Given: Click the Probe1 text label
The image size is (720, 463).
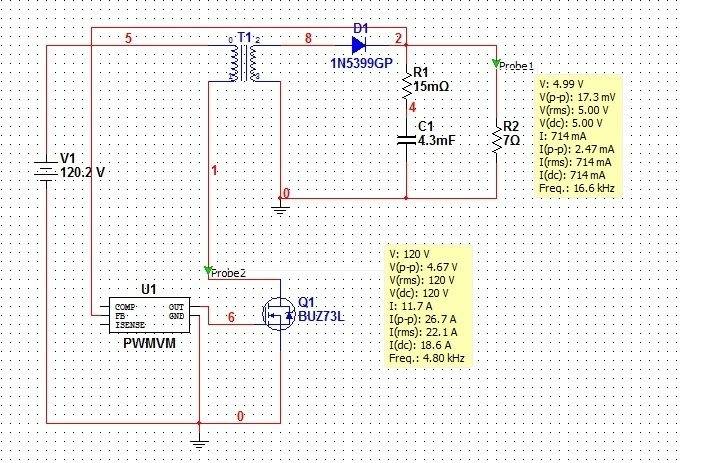Looking at the screenshot, I should click(x=517, y=66).
